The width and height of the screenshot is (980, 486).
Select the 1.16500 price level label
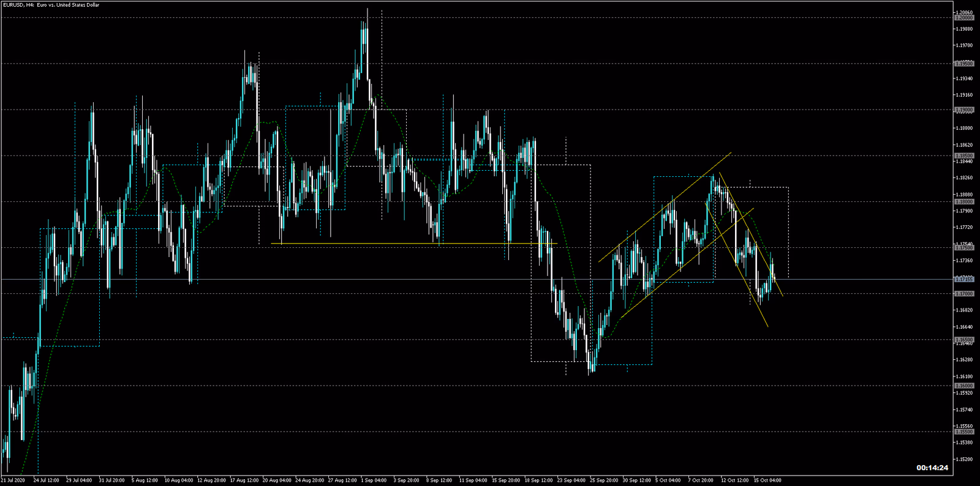[964, 340]
